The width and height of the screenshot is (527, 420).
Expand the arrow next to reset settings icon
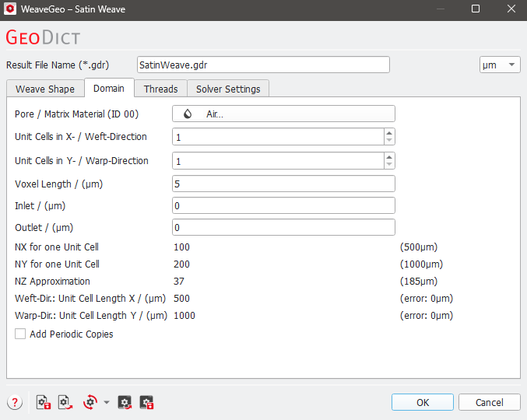coord(107,402)
